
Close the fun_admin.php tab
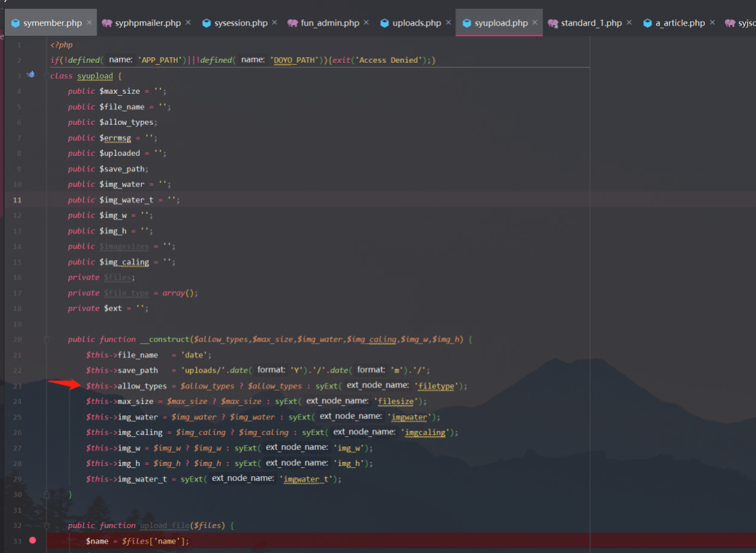367,23
